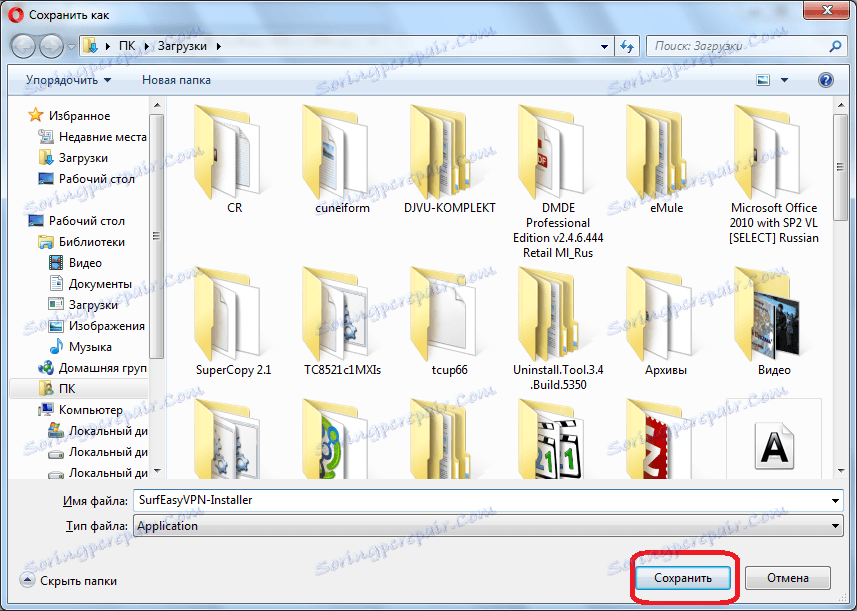Viewport: 857px width, 611px height.
Task: Click scroll-down arrow of file list
Action: tap(840, 471)
